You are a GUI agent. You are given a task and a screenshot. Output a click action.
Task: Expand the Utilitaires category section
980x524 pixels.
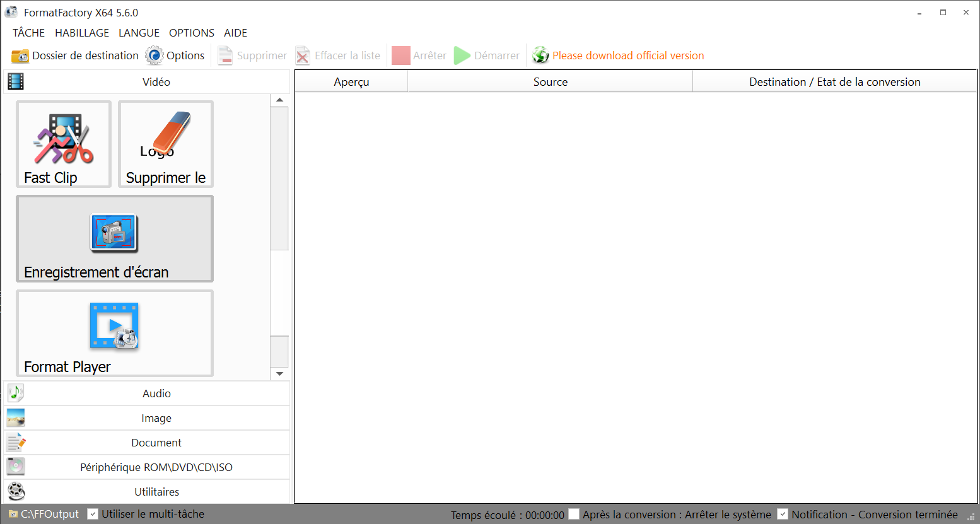click(x=147, y=492)
